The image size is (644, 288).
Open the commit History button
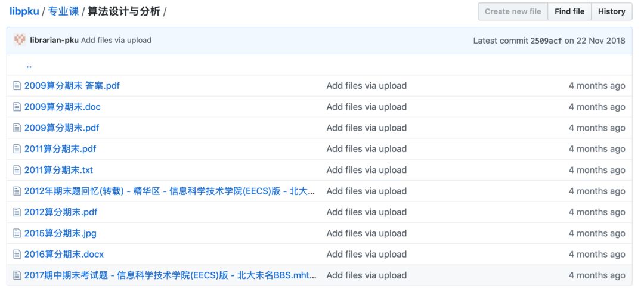pos(611,11)
